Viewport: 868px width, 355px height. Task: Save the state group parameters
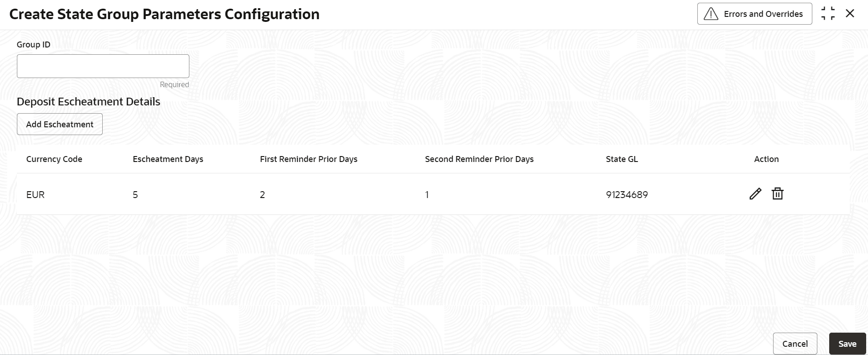click(847, 344)
